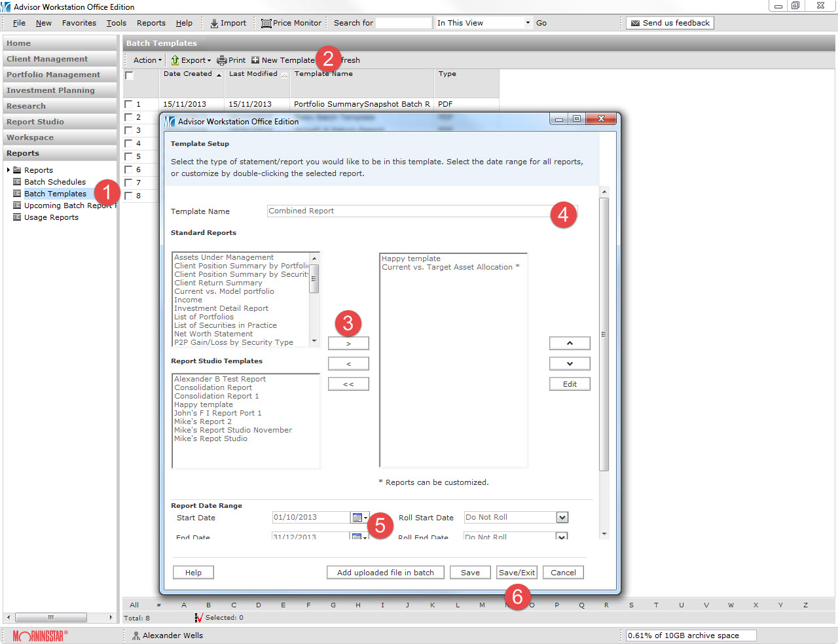Open the Price Monitor tool
Viewport: 838px width, 644px height.
[266, 23]
